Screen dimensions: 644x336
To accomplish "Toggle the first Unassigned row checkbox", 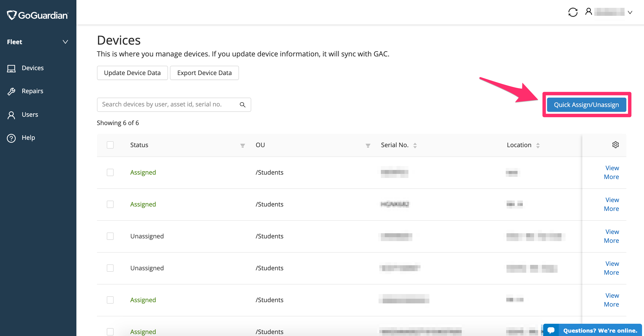I will (x=110, y=236).
